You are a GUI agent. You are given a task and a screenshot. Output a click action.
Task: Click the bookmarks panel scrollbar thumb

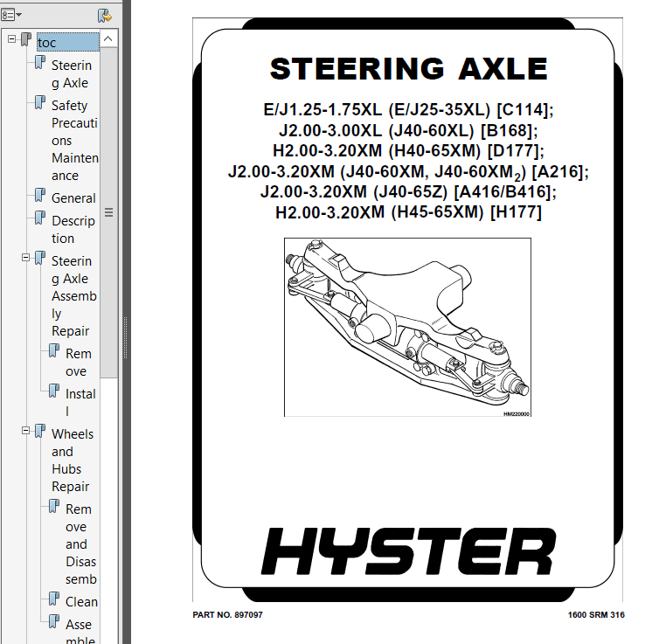108,212
